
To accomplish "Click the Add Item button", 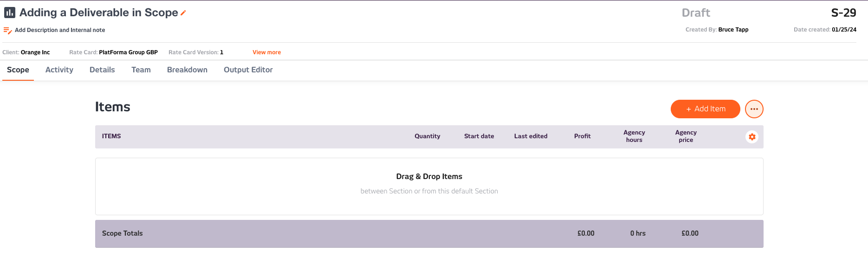I will point(705,109).
